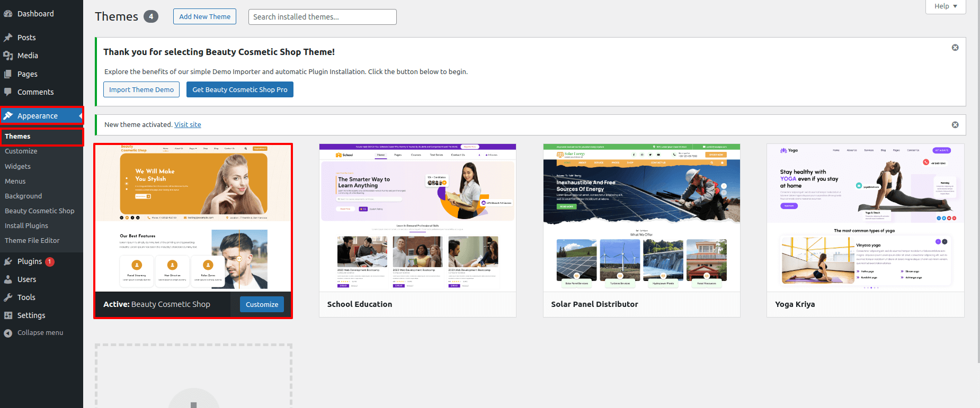
Task: Open Theme File Editor submenu item
Action: click(x=32, y=240)
